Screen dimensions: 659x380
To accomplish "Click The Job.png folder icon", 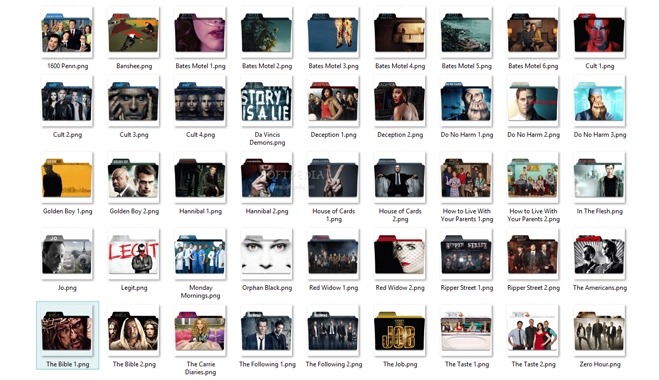I will click(x=400, y=331).
